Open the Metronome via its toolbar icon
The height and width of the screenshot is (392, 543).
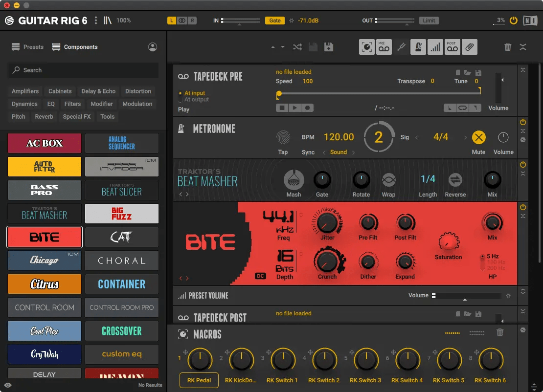(x=418, y=47)
